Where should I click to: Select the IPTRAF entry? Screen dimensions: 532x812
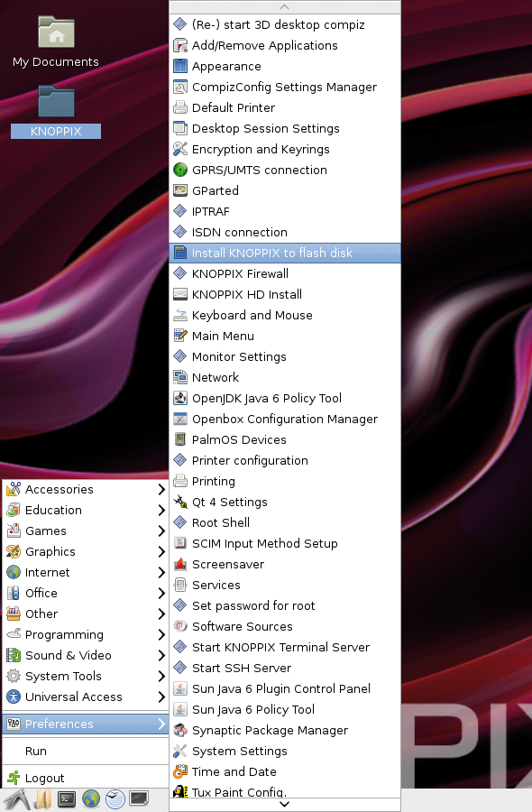(x=285, y=211)
